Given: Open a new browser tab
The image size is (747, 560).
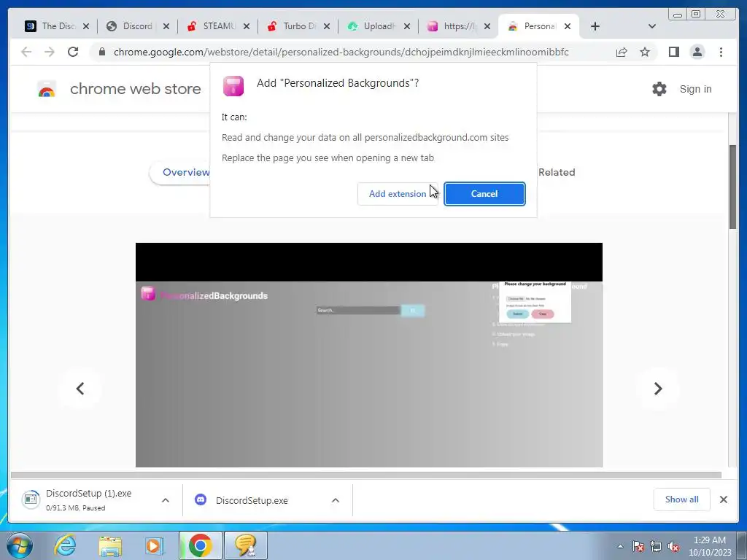Looking at the screenshot, I should (x=595, y=27).
